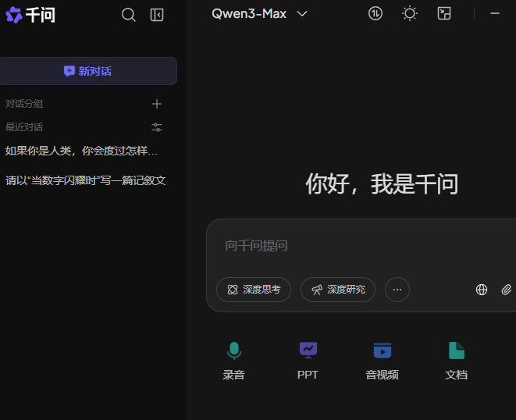Collapse the sidebar panel
516x420 pixels.
[x=157, y=15]
